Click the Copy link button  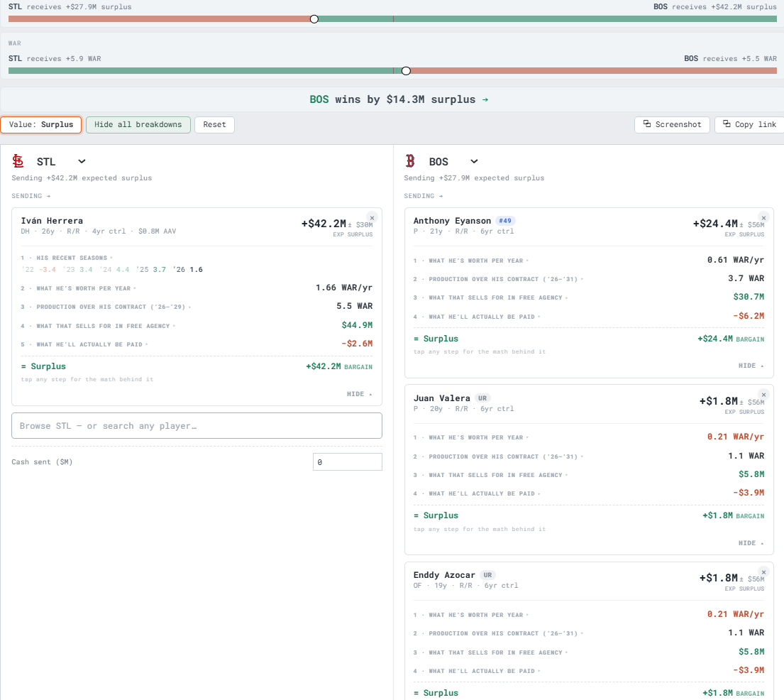pyautogui.click(x=749, y=124)
